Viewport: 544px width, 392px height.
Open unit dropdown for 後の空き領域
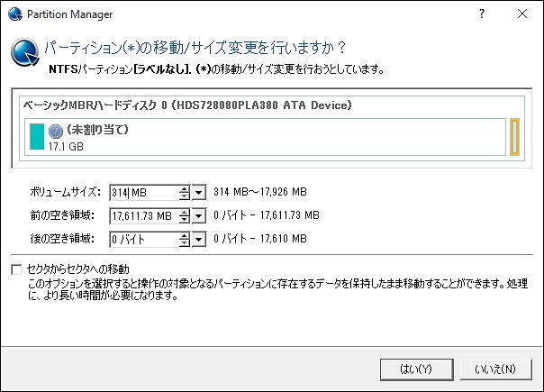pos(199,239)
